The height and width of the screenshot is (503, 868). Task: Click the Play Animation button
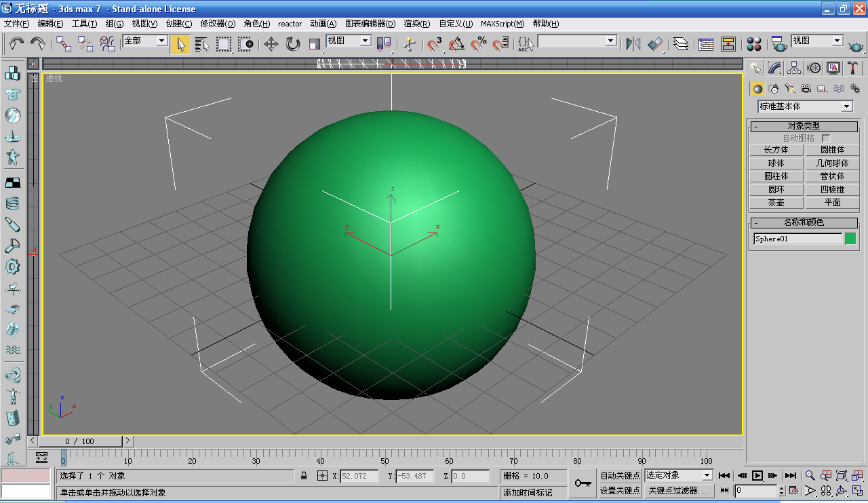point(757,476)
